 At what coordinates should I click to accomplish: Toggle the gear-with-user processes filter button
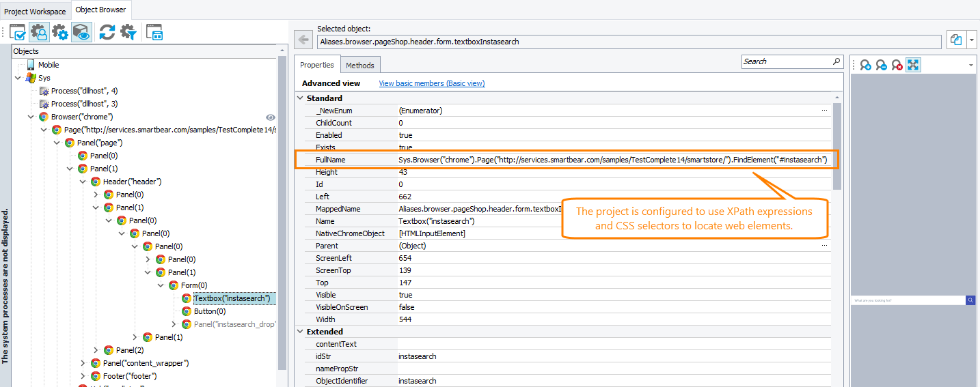39,32
